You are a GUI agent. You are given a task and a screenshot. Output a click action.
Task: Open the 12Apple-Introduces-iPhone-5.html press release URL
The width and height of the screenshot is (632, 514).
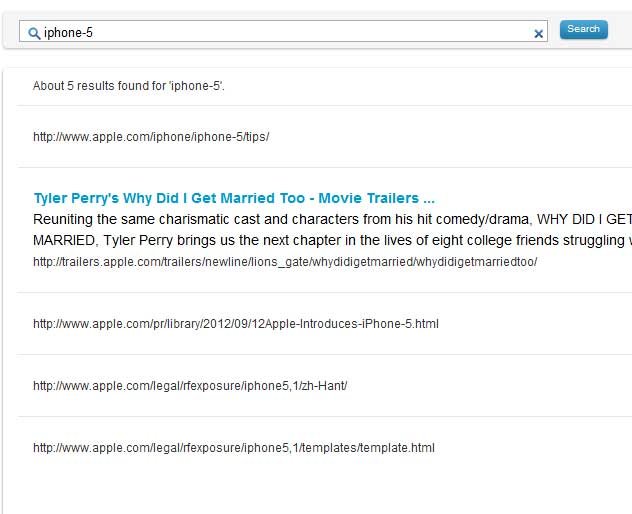pos(236,324)
